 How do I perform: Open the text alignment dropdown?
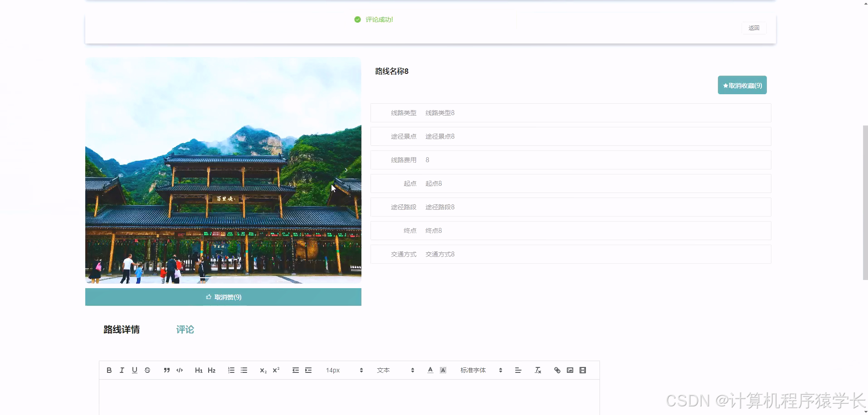[518, 370]
